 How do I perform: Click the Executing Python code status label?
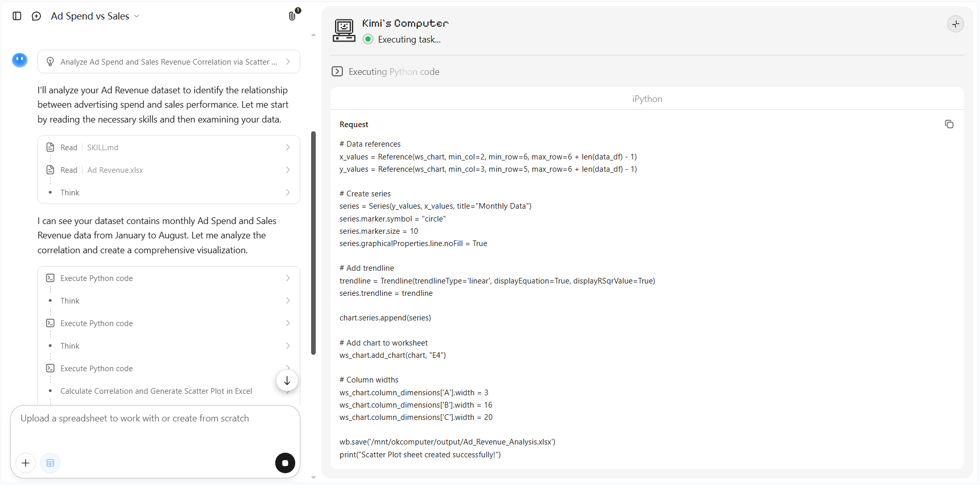point(394,72)
